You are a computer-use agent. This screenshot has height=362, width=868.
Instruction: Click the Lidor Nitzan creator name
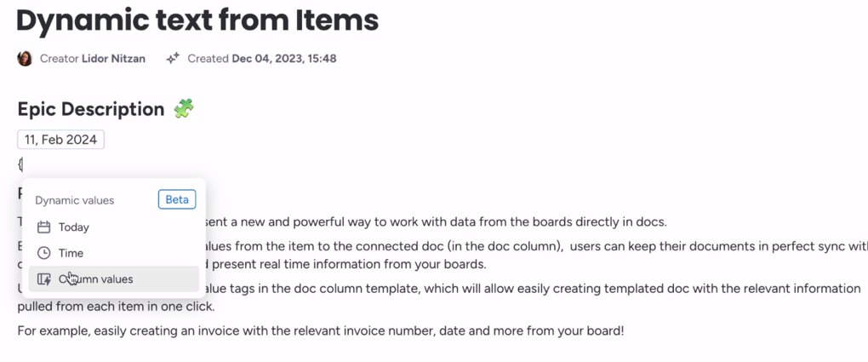(x=113, y=58)
